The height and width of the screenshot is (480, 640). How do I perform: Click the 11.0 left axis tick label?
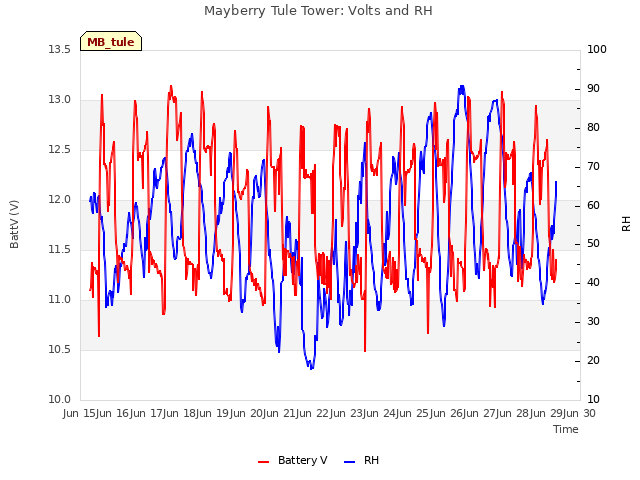coord(60,300)
